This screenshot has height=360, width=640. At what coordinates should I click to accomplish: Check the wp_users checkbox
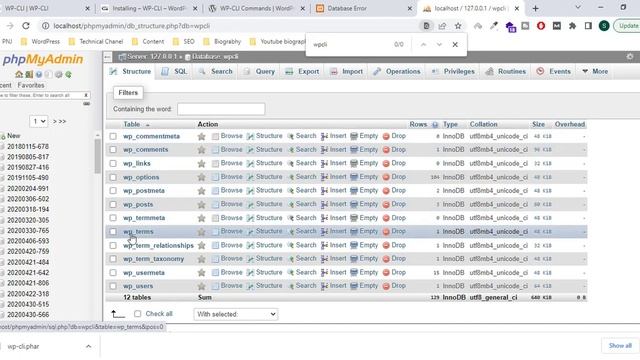coord(113,286)
